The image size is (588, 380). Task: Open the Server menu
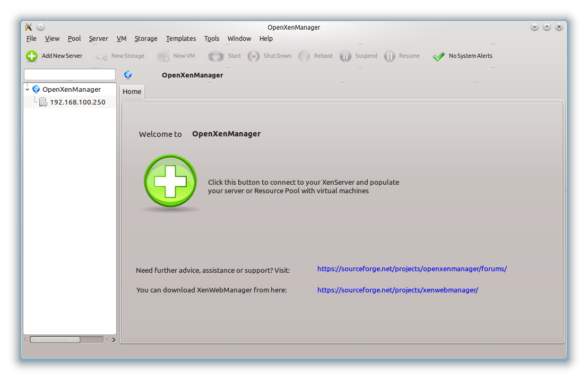[98, 39]
